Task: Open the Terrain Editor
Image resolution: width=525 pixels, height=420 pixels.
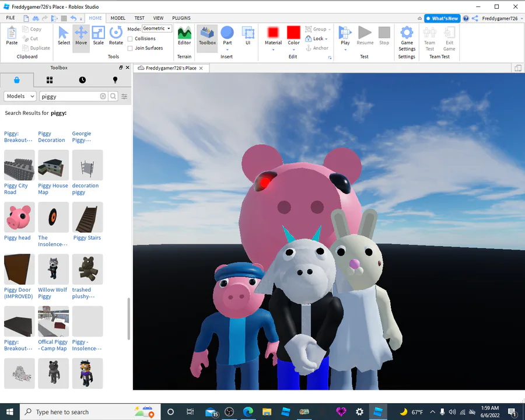Action: [x=184, y=36]
